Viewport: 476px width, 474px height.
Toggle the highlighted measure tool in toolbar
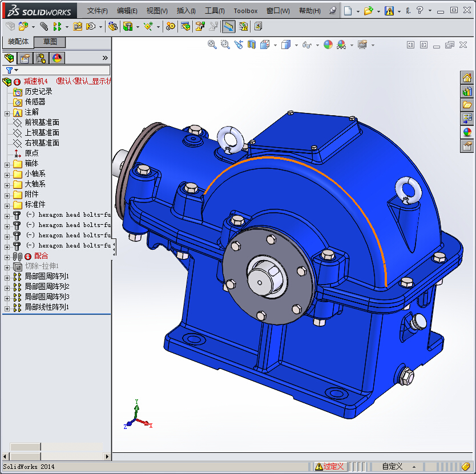tap(228, 27)
